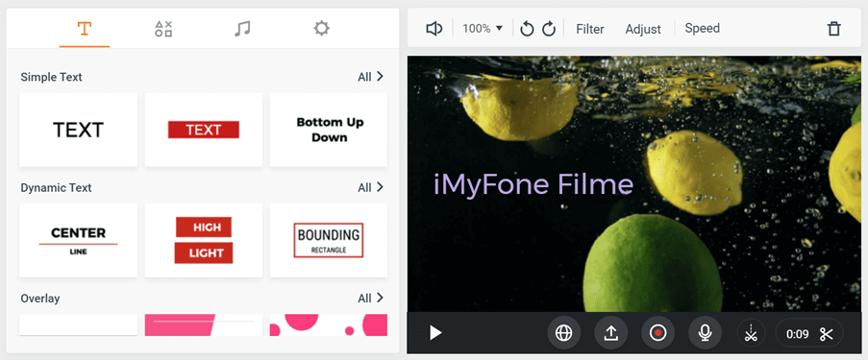Click the split scissors icon
The height and width of the screenshot is (360, 868).
click(x=751, y=333)
